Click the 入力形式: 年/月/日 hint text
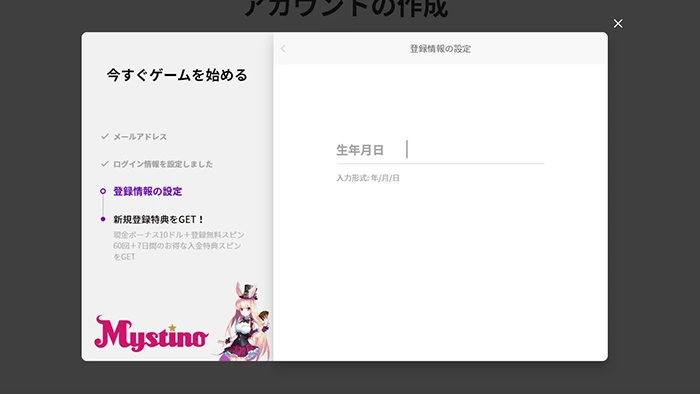700x394 pixels. point(368,178)
